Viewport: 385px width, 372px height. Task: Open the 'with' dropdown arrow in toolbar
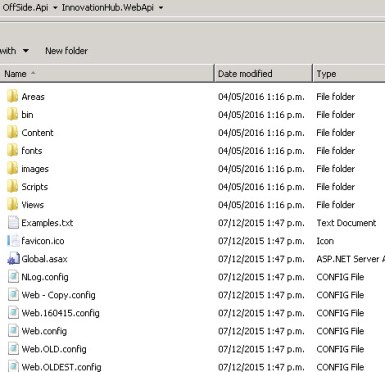pyautogui.click(x=25, y=51)
